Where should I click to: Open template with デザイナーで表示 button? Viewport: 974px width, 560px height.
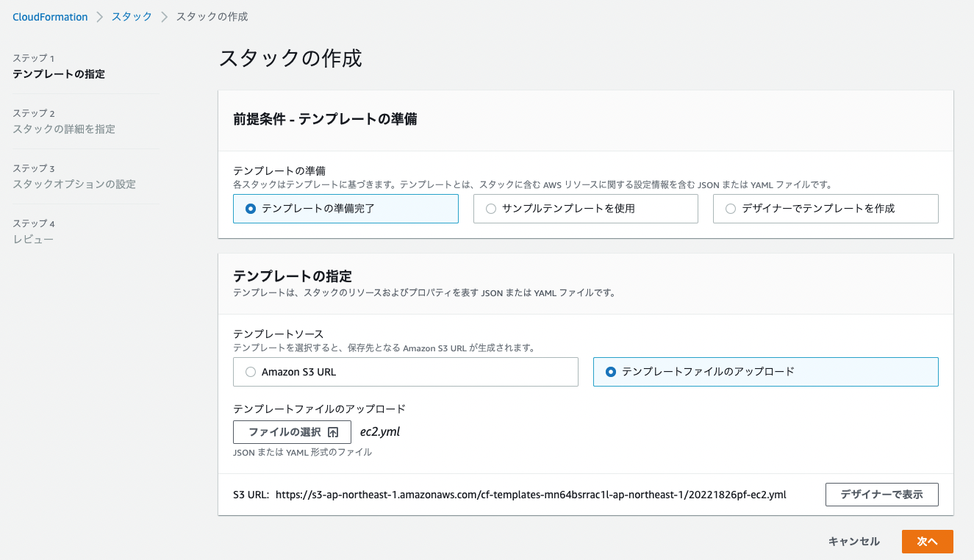tap(881, 495)
